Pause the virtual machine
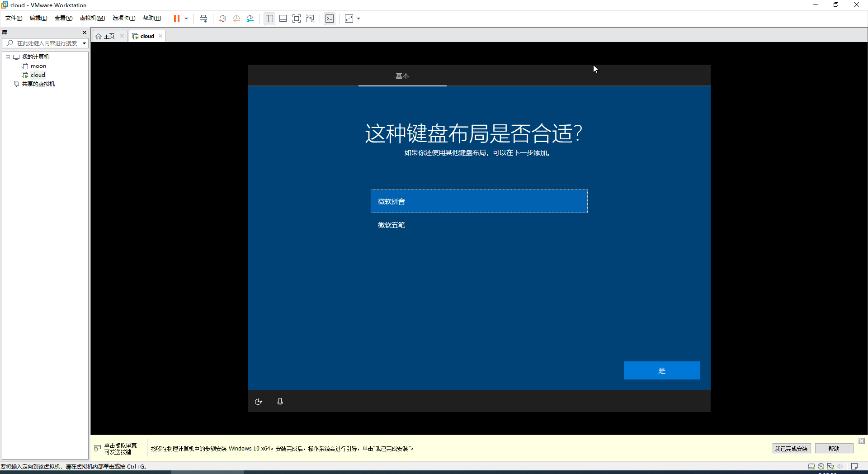 (x=177, y=19)
